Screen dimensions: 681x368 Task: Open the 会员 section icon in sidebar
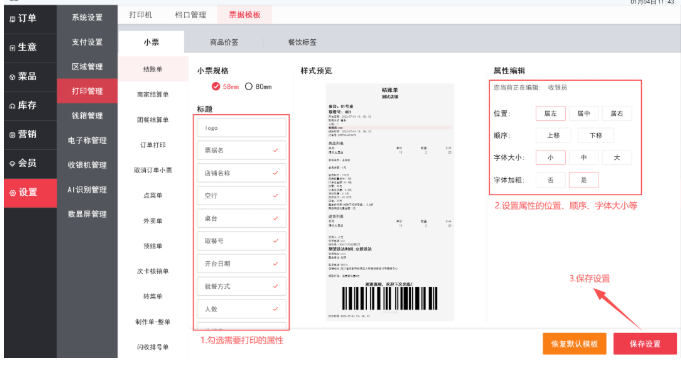(12, 163)
